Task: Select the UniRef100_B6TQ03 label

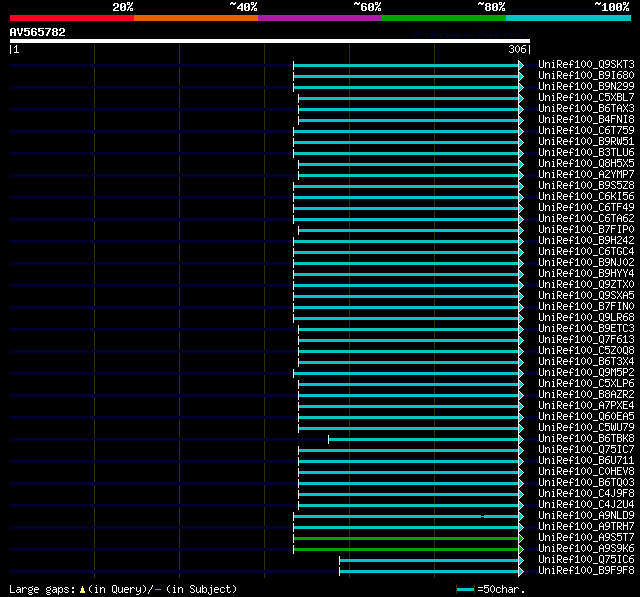Action: tap(586, 483)
